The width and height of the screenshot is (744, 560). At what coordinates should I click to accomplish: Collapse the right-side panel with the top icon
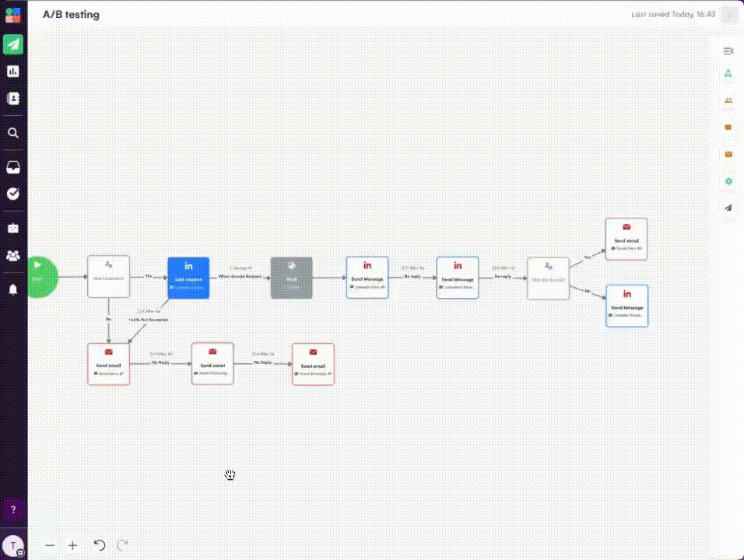(728, 51)
